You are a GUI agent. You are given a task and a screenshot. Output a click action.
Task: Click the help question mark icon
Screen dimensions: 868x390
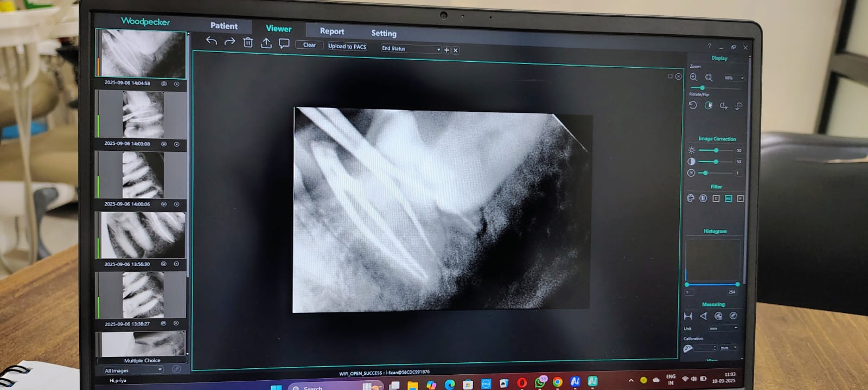(709, 46)
